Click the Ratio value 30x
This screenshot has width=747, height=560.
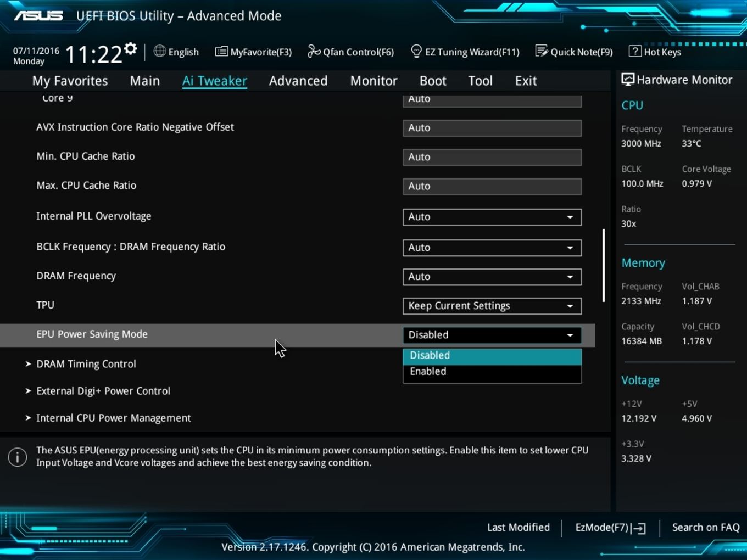(x=629, y=223)
